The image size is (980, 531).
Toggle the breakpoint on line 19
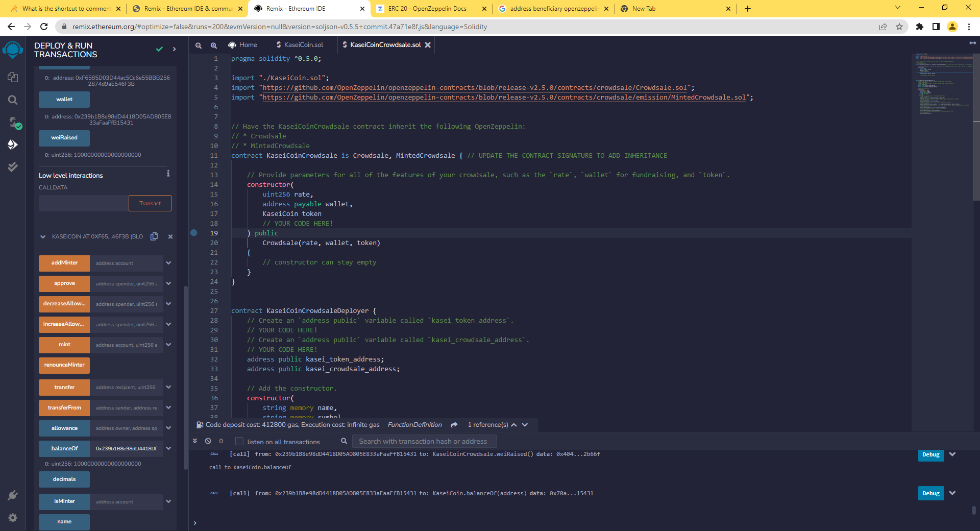point(193,233)
